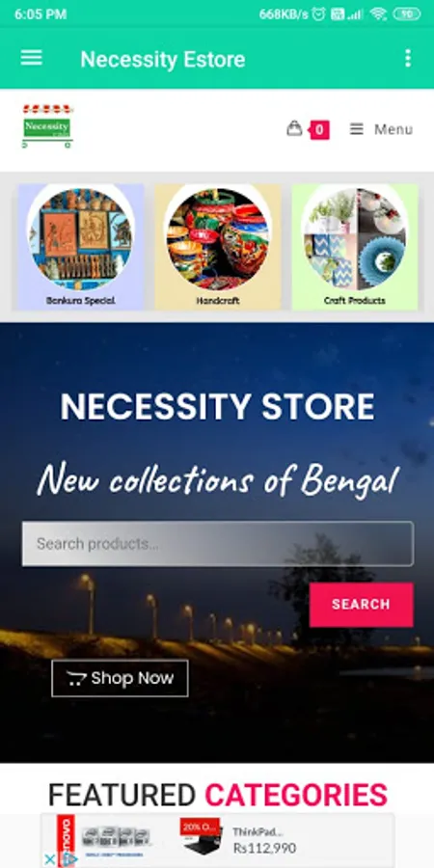This screenshot has width=434, height=868.
Task: Open the Bankura Special category
Action: pyautogui.click(x=81, y=247)
